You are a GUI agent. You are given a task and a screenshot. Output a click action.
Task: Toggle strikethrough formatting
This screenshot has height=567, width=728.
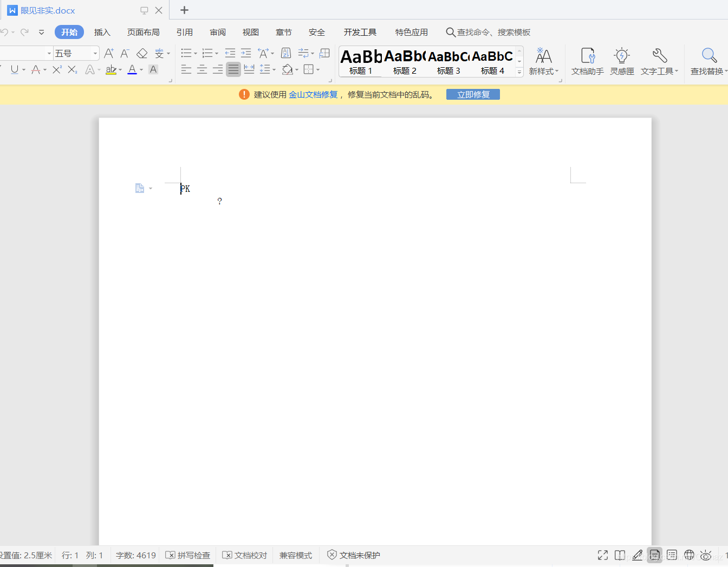[x=36, y=69]
